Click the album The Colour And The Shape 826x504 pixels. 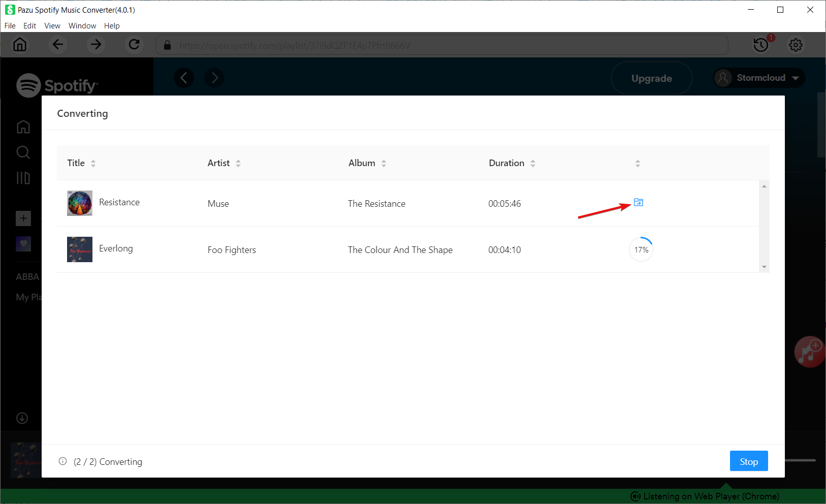click(x=400, y=250)
